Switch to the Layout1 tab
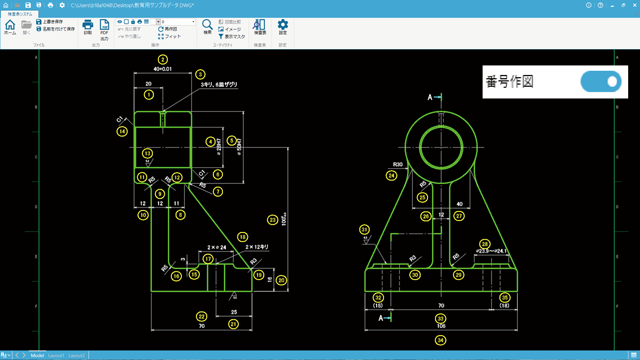 pyautogui.click(x=56, y=356)
